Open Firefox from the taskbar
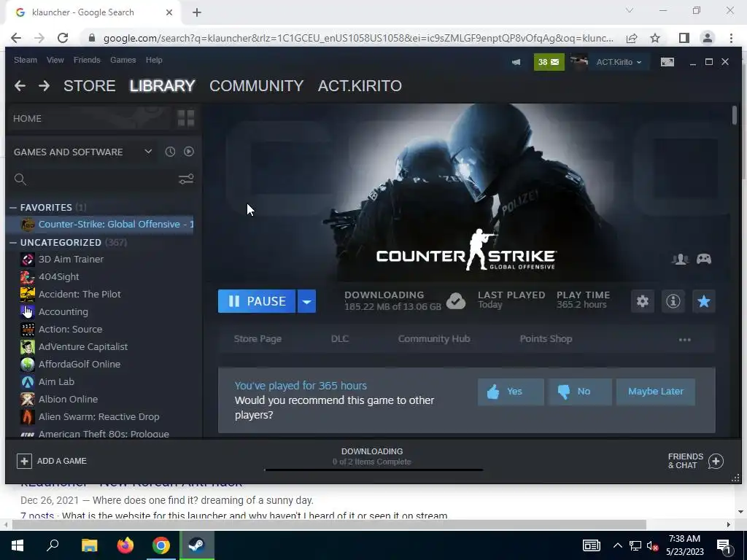The height and width of the screenshot is (560, 747). pos(125,545)
